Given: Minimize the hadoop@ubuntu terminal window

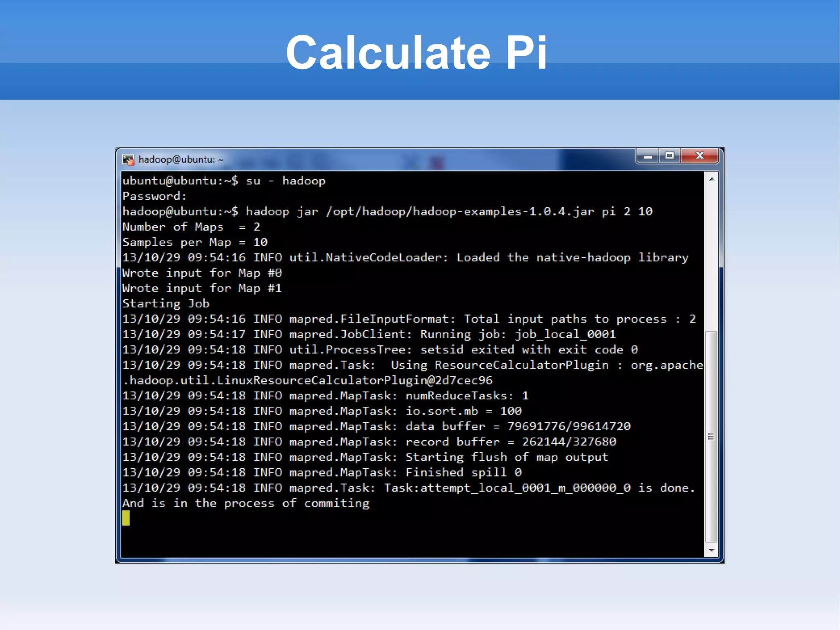Looking at the screenshot, I should [648, 156].
